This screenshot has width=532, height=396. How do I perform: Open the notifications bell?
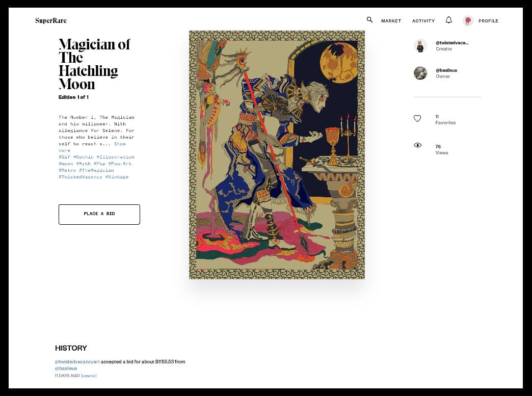(x=448, y=20)
